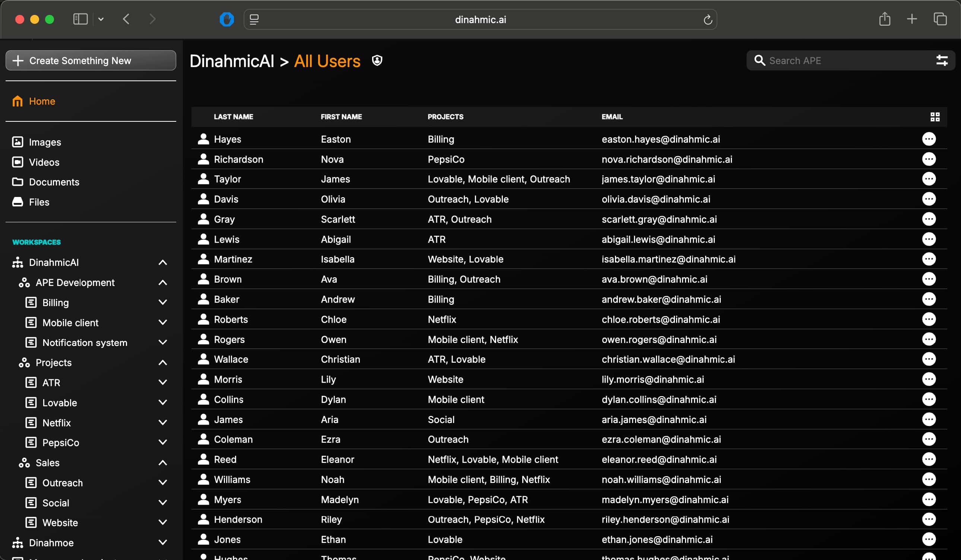Viewport: 961px width, 560px height.
Task: Click the grid view icon in table header
Action: 935,117
